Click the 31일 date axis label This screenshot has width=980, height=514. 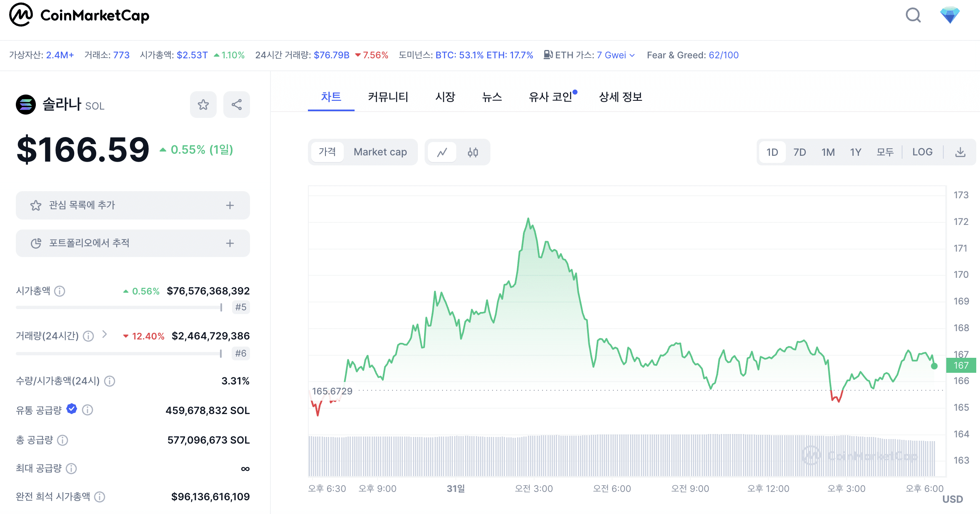456,489
